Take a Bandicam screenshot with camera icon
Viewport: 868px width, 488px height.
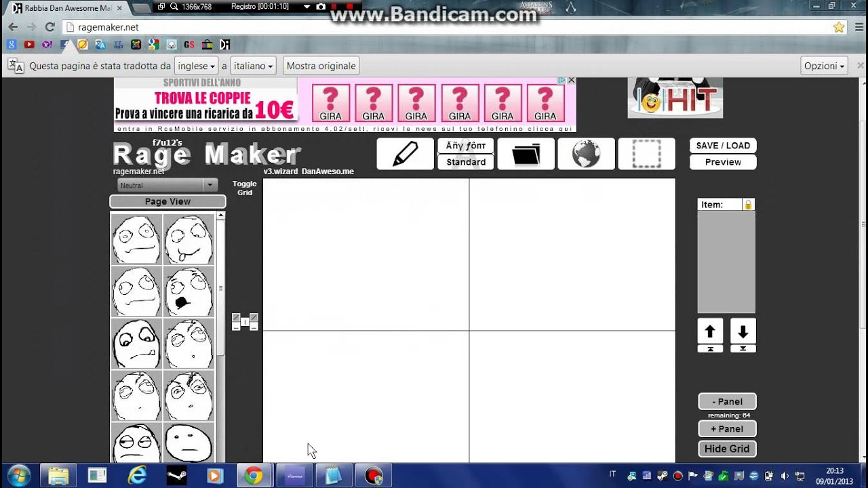coord(321,6)
